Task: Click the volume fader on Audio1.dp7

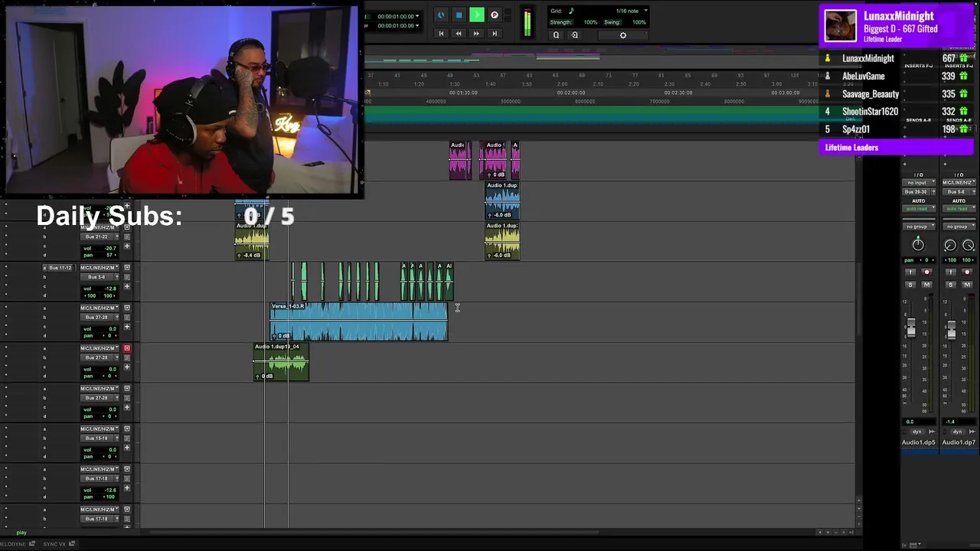Action: click(951, 331)
